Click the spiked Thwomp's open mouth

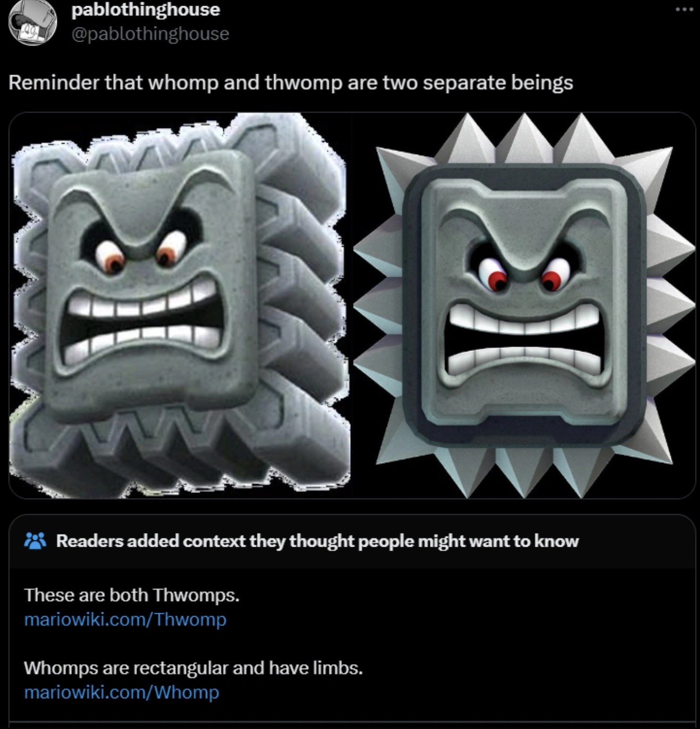click(523, 340)
